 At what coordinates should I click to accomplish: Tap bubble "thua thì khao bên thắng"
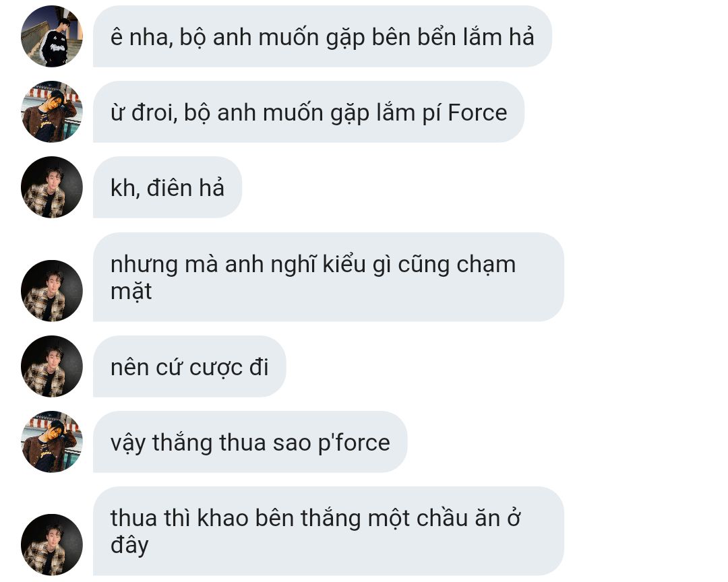(328, 531)
